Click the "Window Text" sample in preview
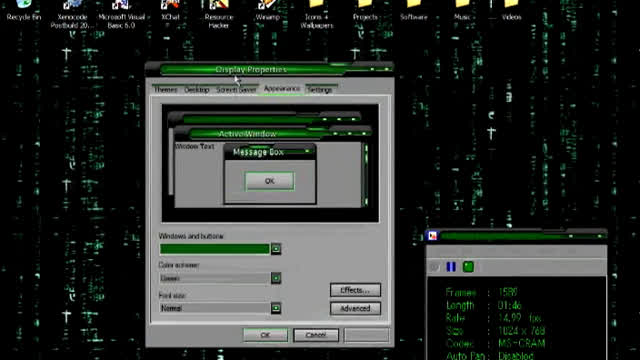The width and height of the screenshot is (640, 360). (195, 146)
